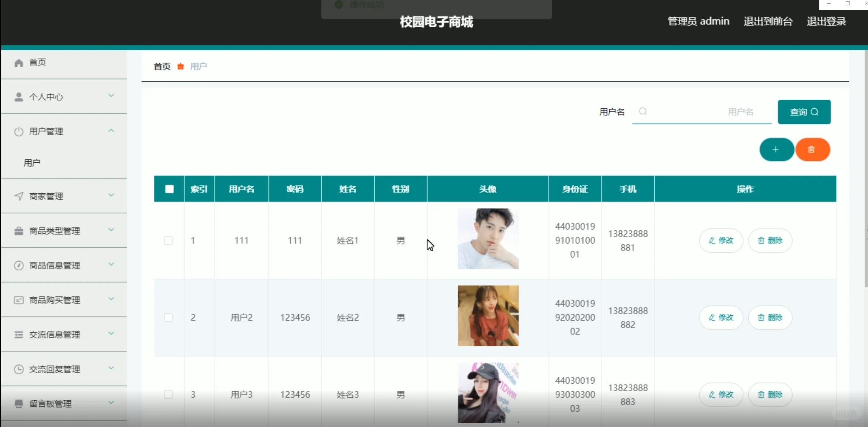868x427 pixels.
Task: Click the power icon next to 用户管理
Action: (18, 131)
